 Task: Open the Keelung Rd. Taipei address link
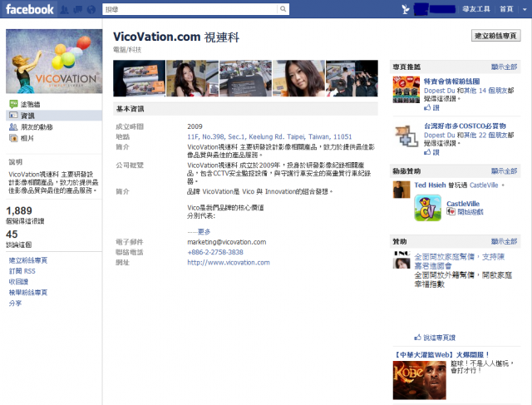pos(269,137)
